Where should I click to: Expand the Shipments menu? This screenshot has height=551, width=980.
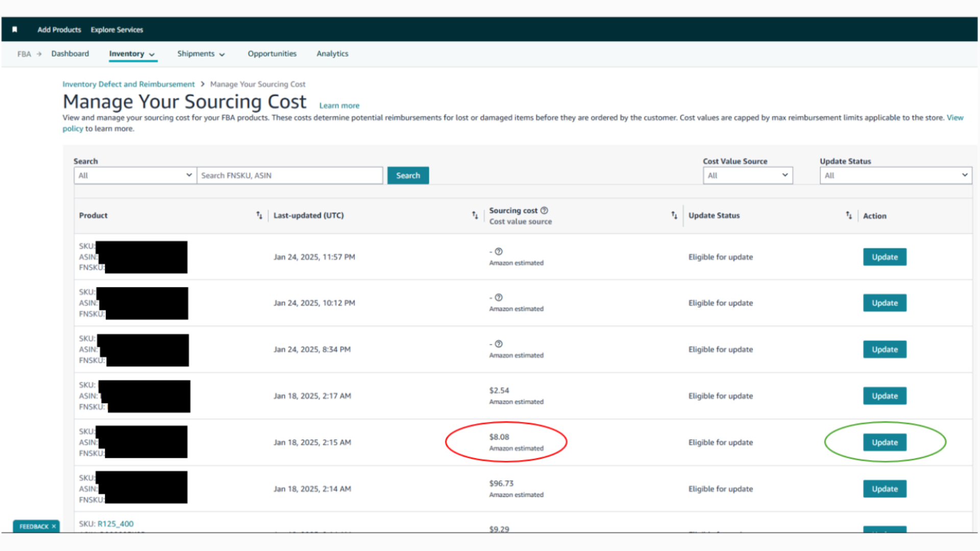(201, 54)
